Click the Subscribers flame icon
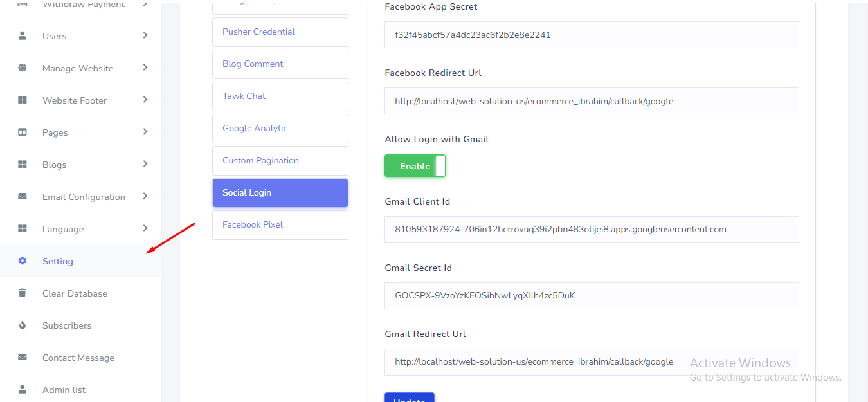This screenshot has width=868, height=402. tap(23, 325)
